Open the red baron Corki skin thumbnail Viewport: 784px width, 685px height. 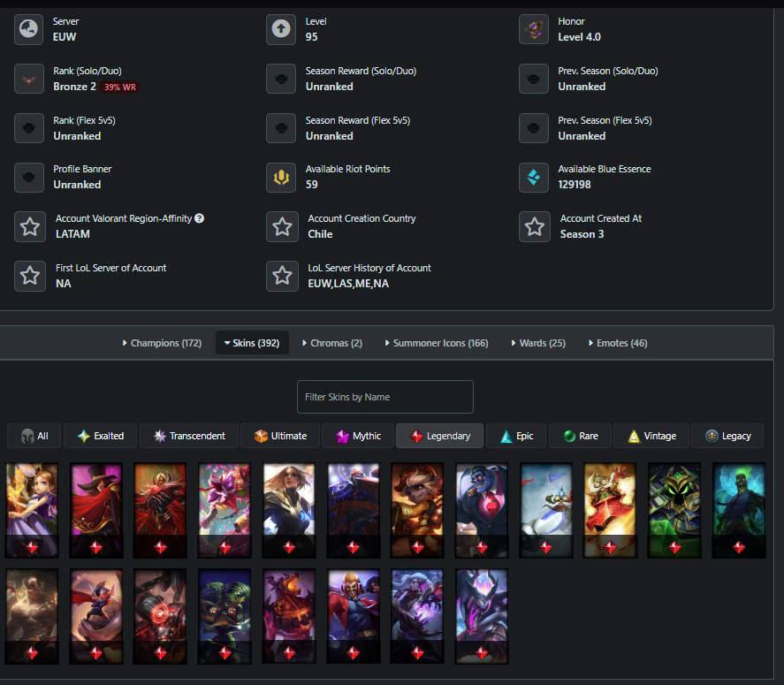pyautogui.click(x=610, y=510)
